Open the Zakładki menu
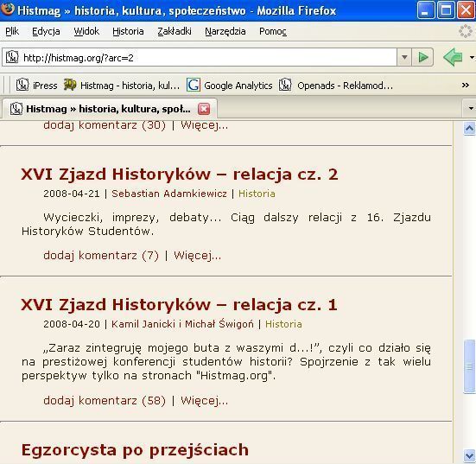This screenshot has width=476, height=464. click(x=175, y=31)
